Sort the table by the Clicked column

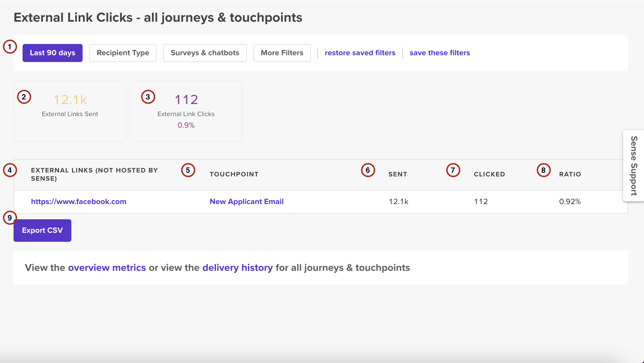pyautogui.click(x=489, y=174)
